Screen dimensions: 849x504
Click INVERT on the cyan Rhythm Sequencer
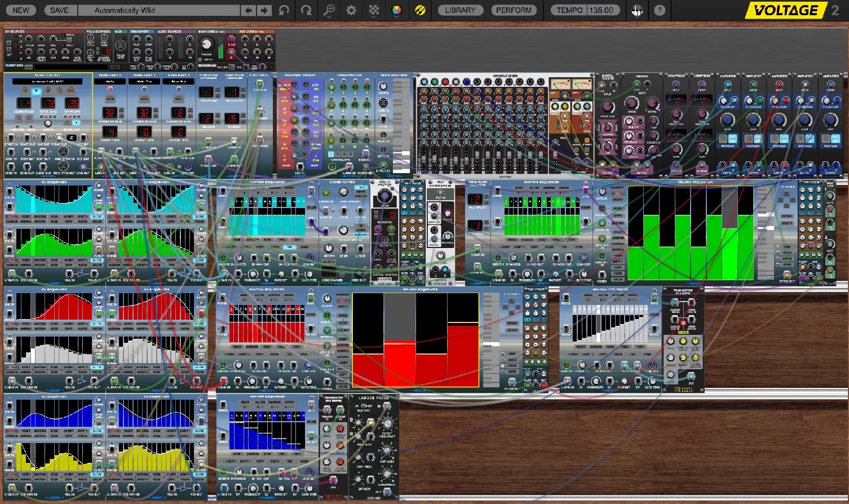coord(290,188)
